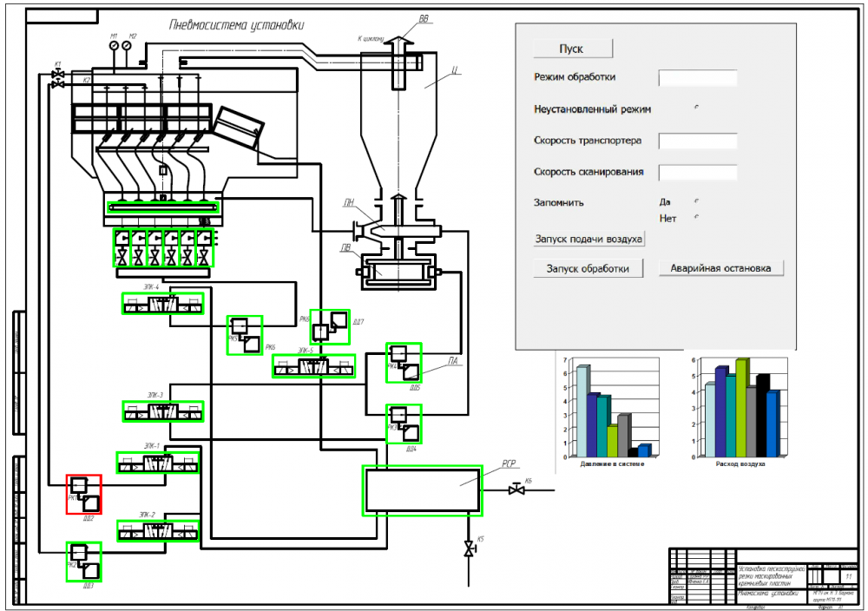This screenshot has height=611, width=868.
Task: Click the К6 valve symbol
Action: coord(516,491)
